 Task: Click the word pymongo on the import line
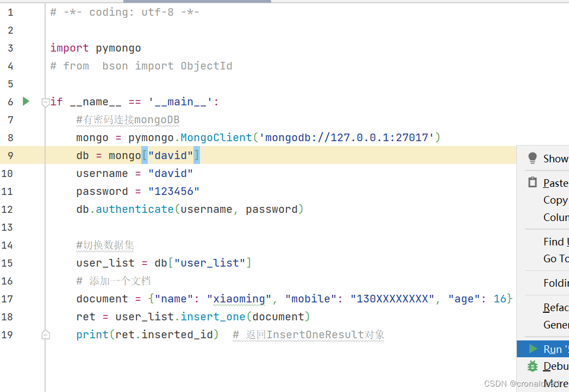tap(118, 48)
